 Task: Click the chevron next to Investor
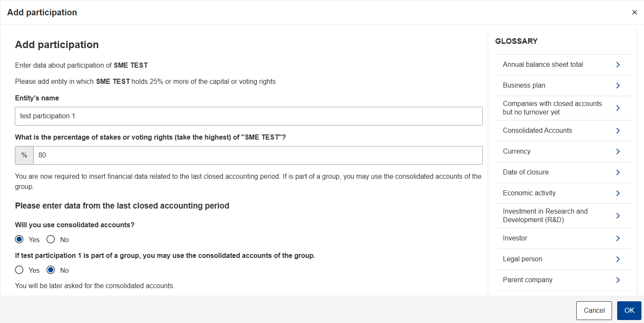[x=618, y=238]
